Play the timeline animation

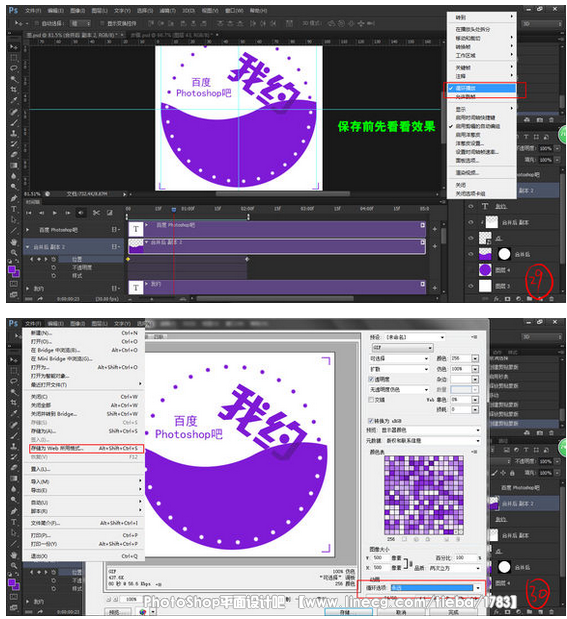(54, 213)
